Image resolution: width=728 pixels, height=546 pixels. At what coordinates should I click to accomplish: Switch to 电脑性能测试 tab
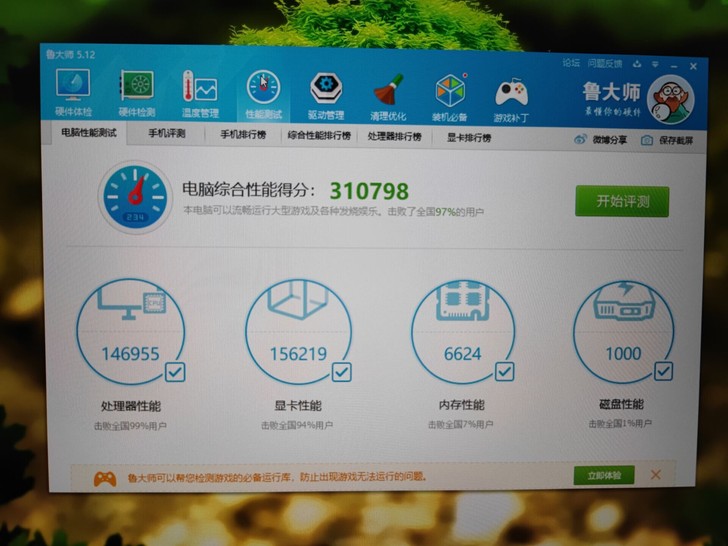coord(89,133)
